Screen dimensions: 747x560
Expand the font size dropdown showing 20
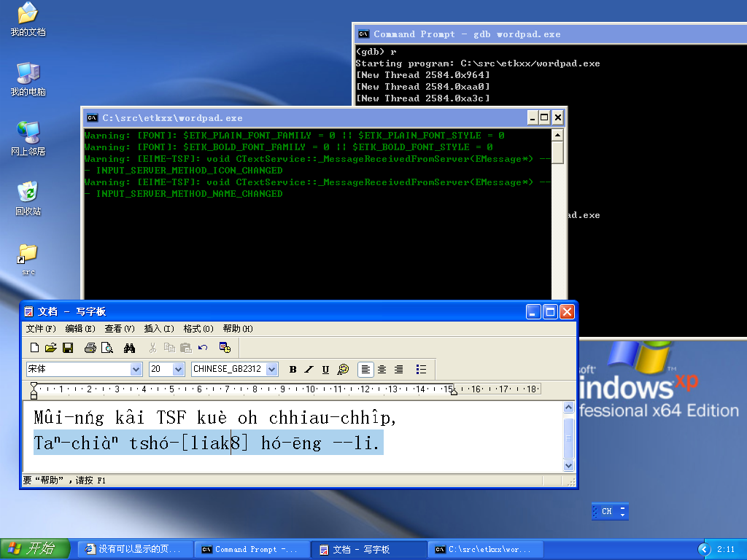point(178,370)
